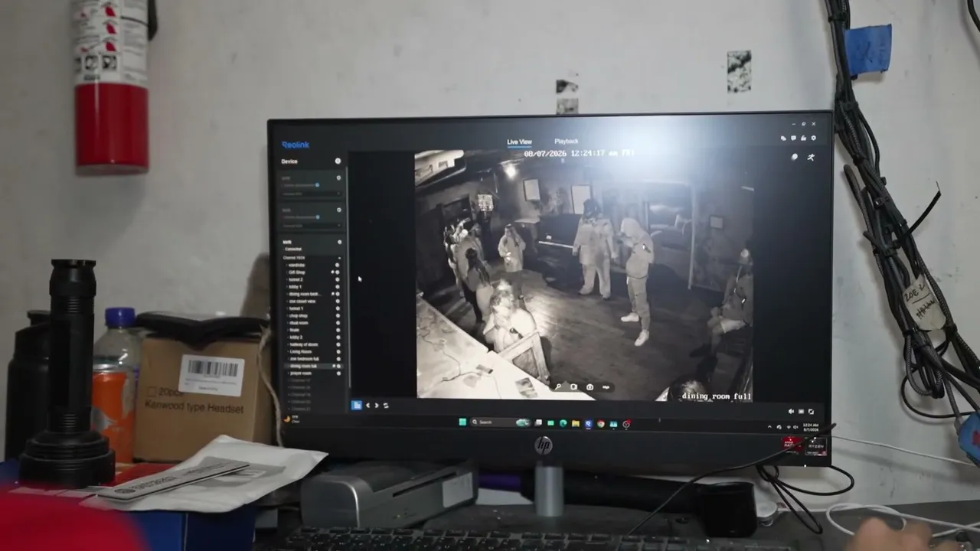Select the Gift Shop camera channel
980x551 pixels.
pos(297,272)
